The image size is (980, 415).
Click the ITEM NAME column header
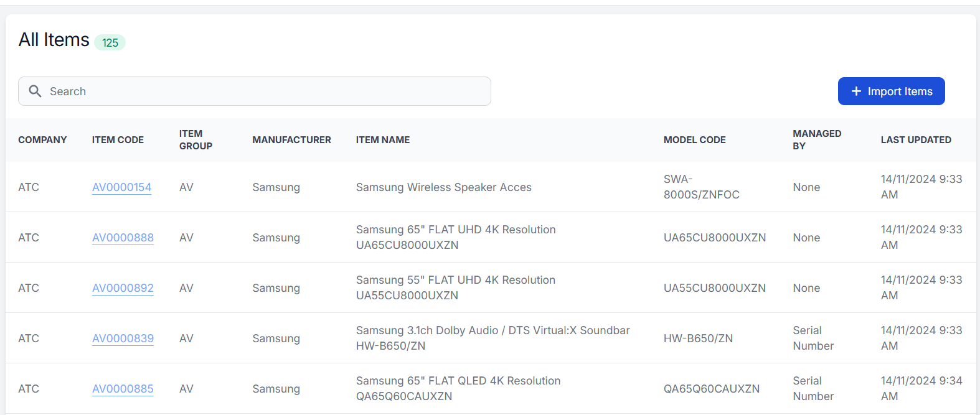(x=383, y=140)
